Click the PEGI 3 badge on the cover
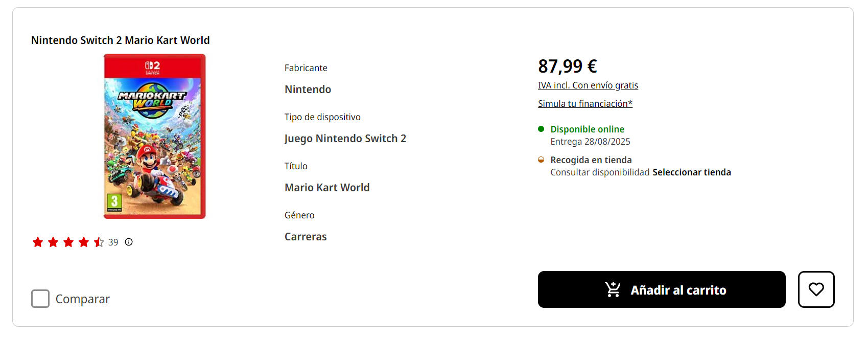868x337 pixels. 114,202
